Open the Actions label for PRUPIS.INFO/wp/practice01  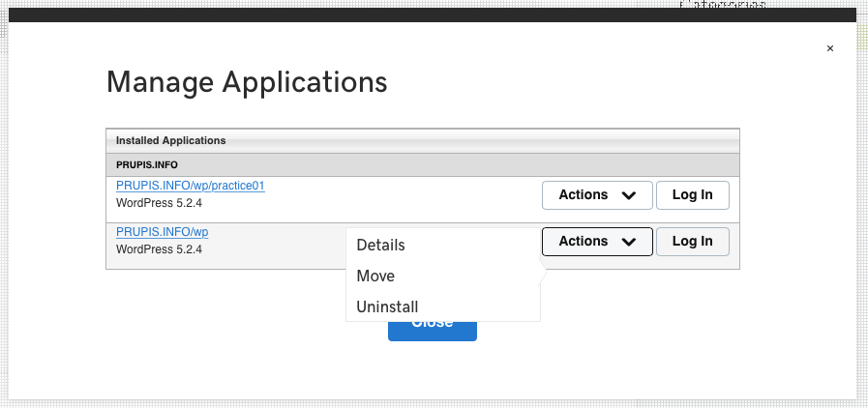pos(583,195)
